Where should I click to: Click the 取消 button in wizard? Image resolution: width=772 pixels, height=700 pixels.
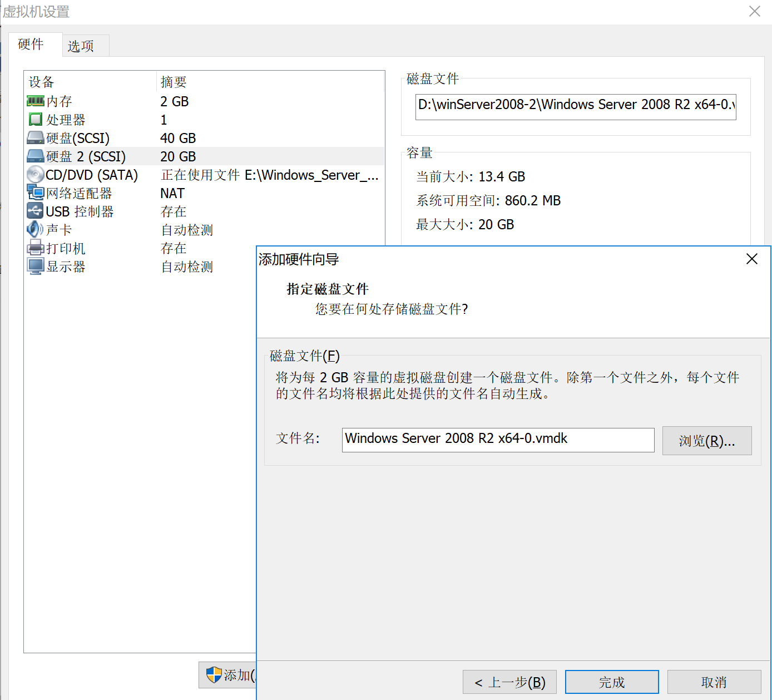[x=714, y=682]
